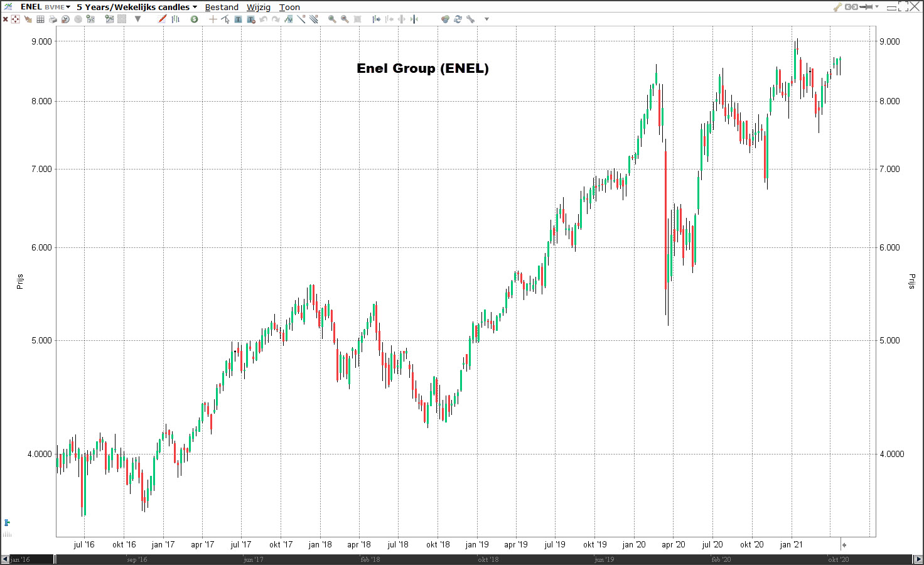This screenshot has height=565, width=924.
Task: Select the text label T tool
Action: [238, 19]
